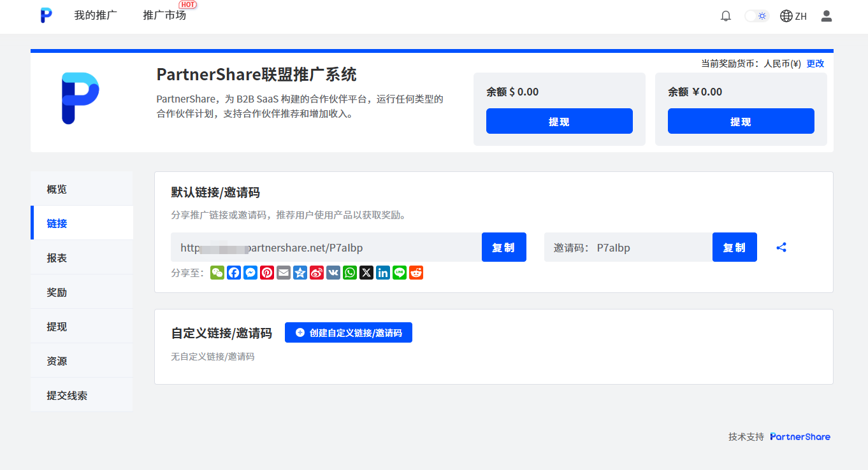
Task: Share the link on Pinterest
Action: (x=267, y=273)
